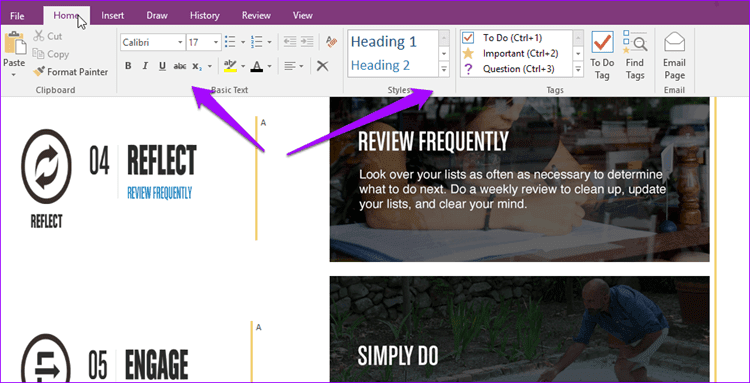750x383 pixels.
Task: Apply bullet list formatting
Action: pos(230,42)
